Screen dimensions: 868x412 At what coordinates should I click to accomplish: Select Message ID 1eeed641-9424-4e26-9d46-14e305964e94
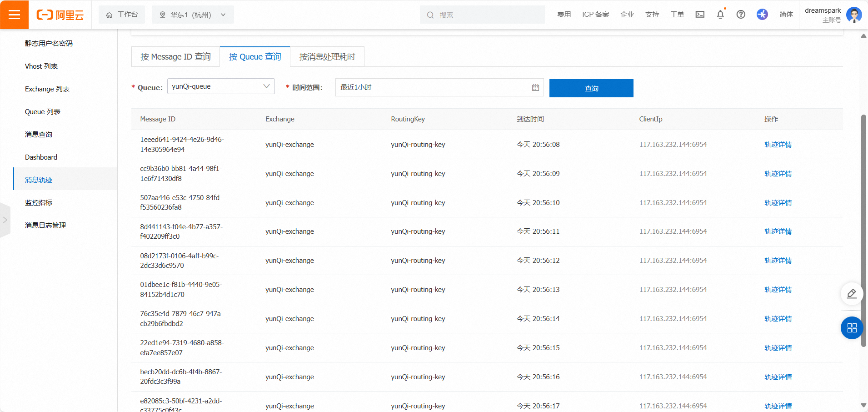(x=182, y=145)
